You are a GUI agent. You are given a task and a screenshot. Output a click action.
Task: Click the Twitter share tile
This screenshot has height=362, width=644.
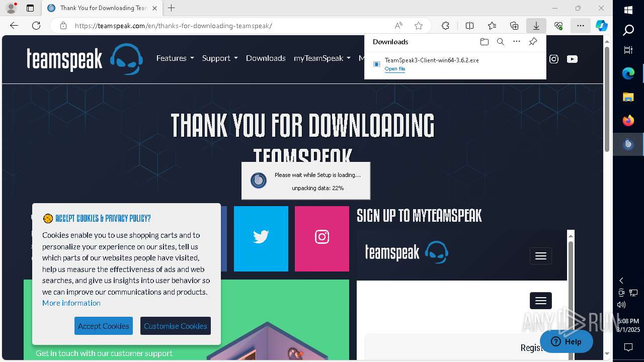click(261, 239)
